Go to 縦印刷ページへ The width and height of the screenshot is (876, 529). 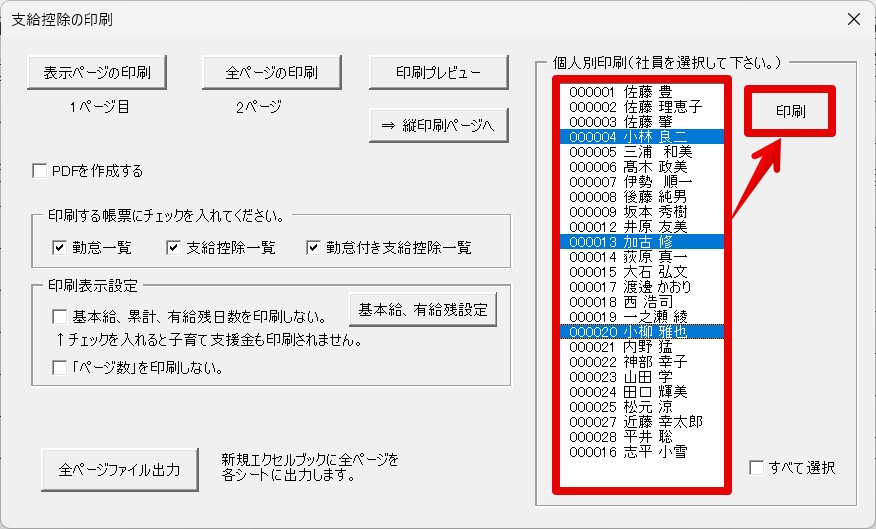(439, 126)
